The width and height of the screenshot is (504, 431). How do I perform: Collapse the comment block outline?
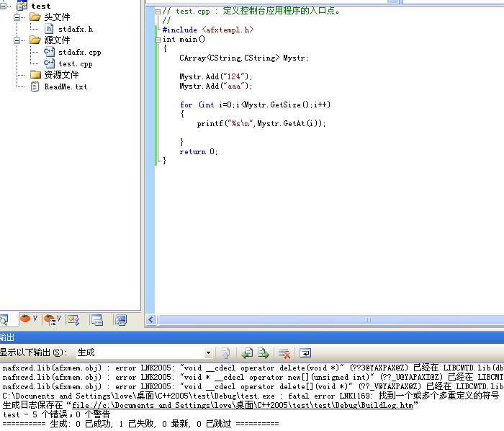coord(158,12)
